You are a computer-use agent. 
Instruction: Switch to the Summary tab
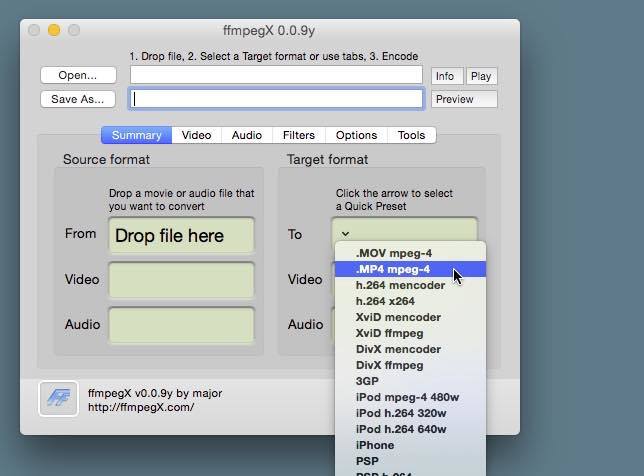[136, 135]
